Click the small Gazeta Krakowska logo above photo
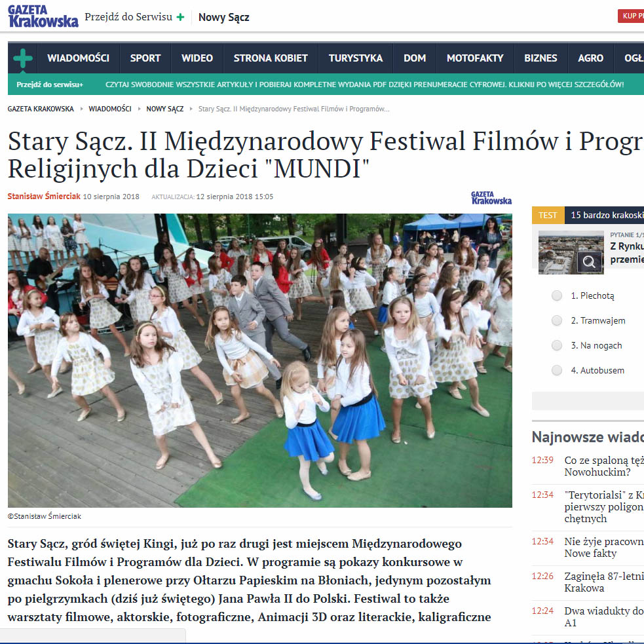Screen dimensions: 644x644 coord(491,198)
